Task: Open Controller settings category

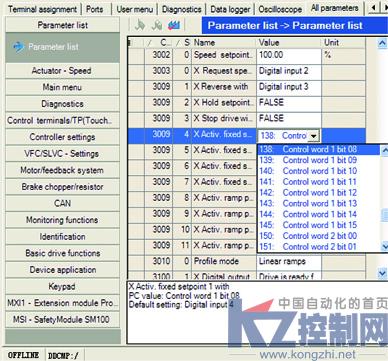Action: tap(62, 137)
